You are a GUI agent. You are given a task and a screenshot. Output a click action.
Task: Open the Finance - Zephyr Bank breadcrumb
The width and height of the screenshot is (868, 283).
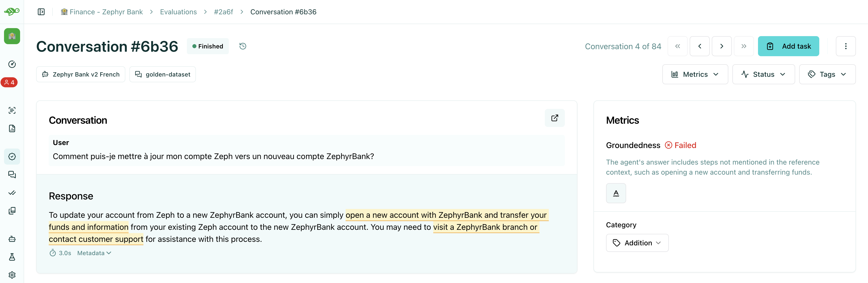pos(102,12)
